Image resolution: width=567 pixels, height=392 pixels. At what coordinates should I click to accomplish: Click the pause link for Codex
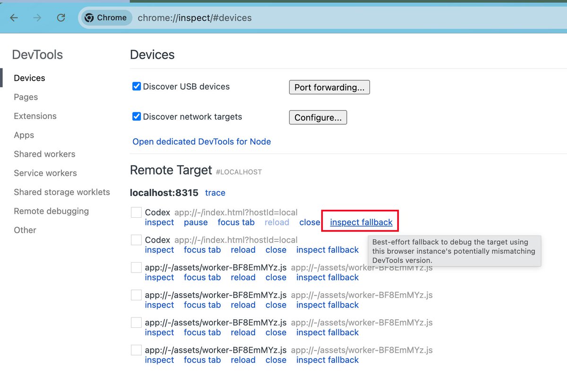tap(196, 222)
